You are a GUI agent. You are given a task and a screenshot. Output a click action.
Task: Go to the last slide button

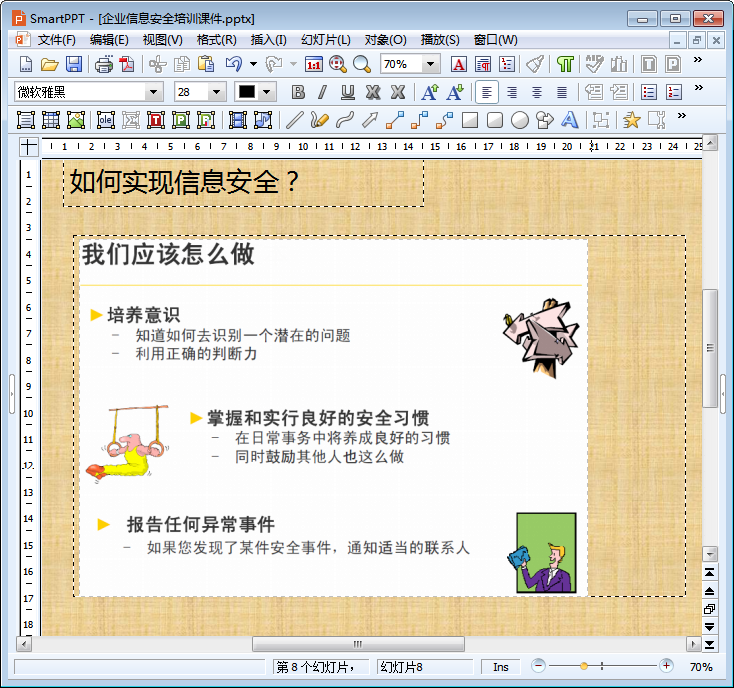click(710, 645)
